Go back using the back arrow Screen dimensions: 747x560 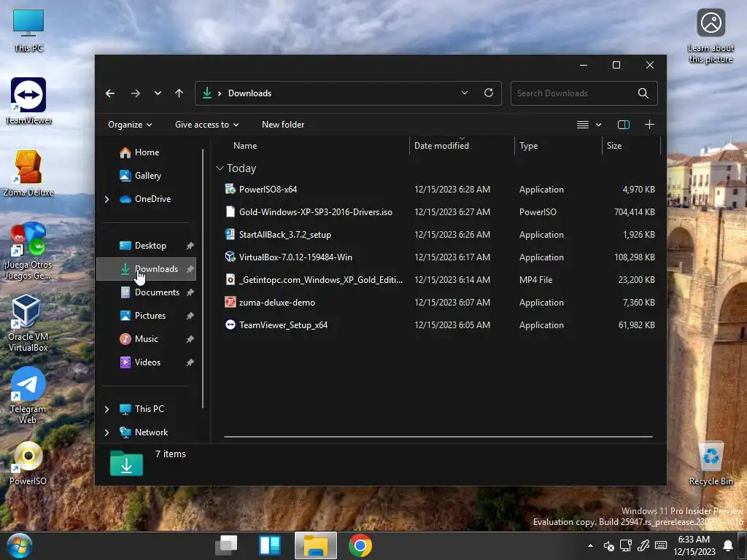coord(110,93)
